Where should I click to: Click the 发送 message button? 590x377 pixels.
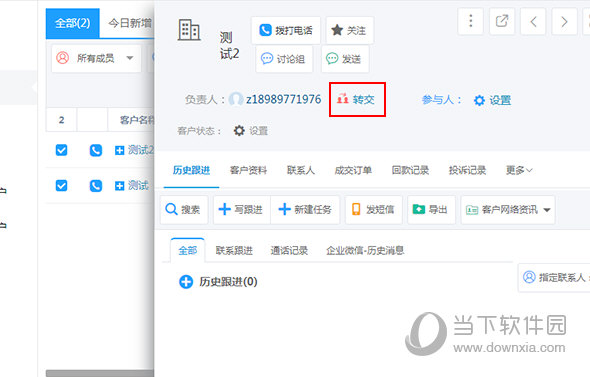[345, 59]
